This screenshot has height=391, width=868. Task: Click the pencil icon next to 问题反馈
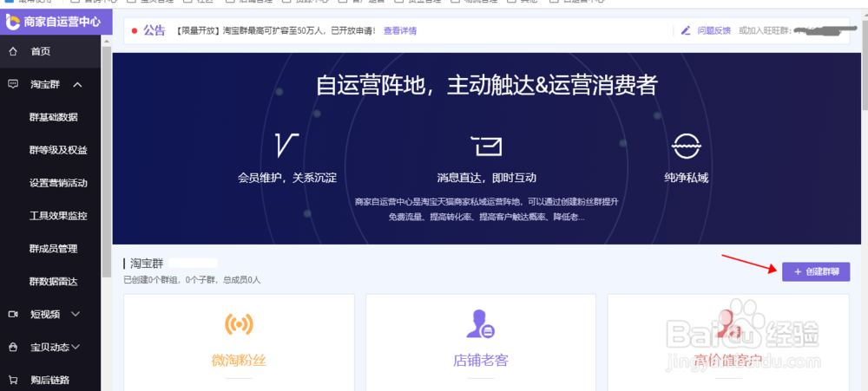686,30
